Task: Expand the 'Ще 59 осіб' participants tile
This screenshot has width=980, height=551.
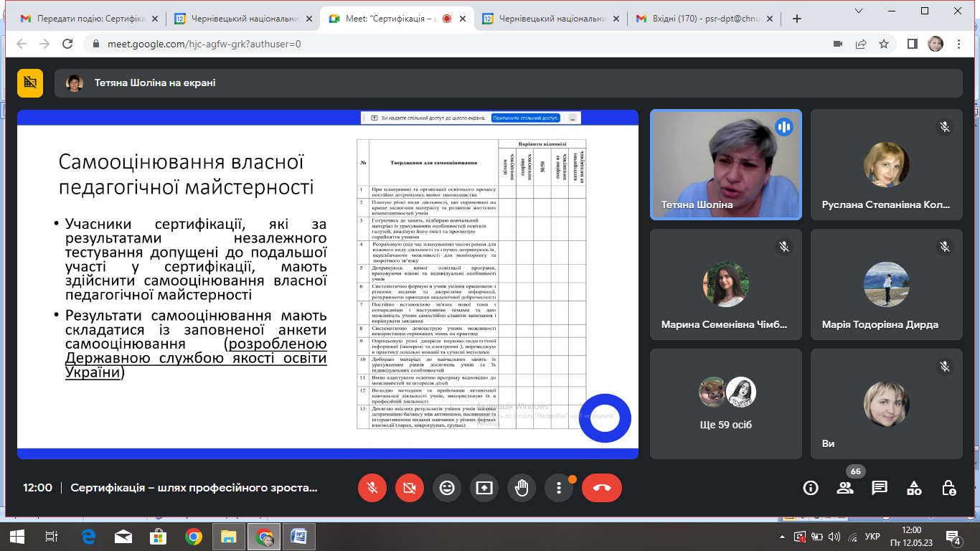Action: tap(726, 404)
